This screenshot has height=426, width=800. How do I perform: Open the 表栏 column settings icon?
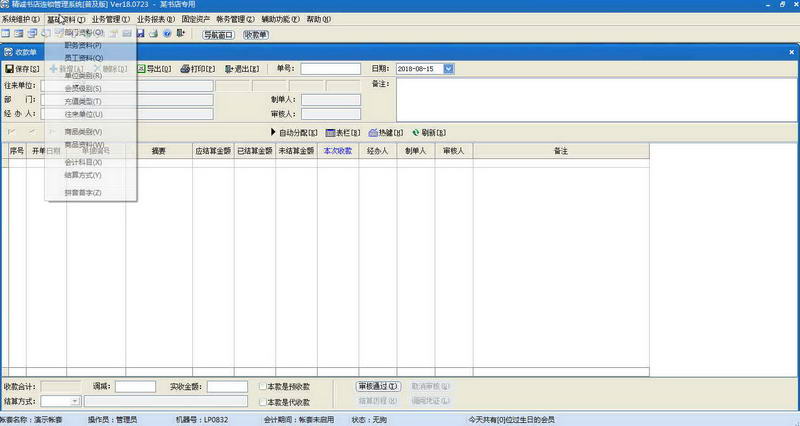pos(330,132)
